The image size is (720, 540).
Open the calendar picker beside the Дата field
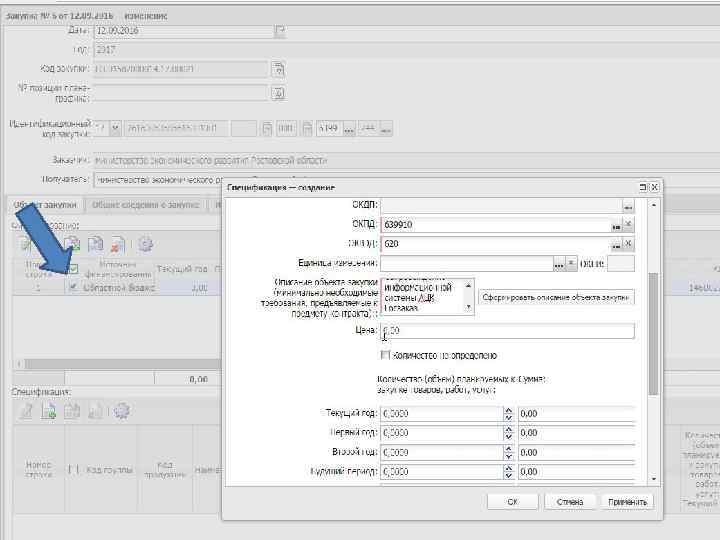[280, 31]
